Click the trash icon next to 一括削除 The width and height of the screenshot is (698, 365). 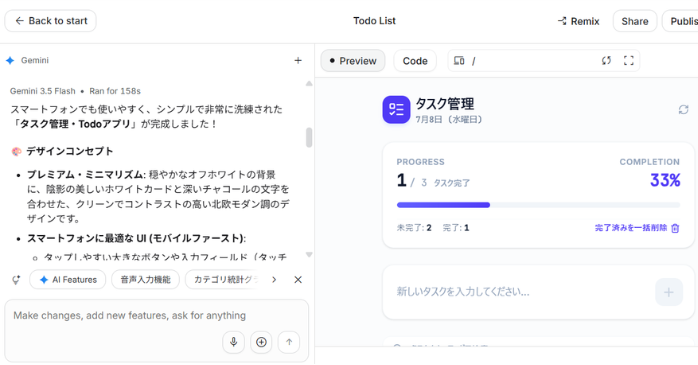pyautogui.click(x=675, y=228)
